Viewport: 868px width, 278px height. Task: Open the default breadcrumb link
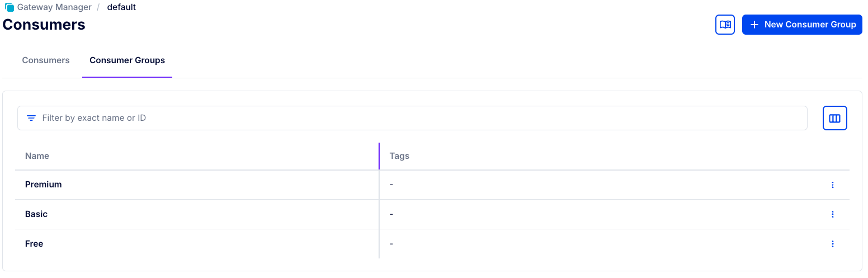(121, 7)
